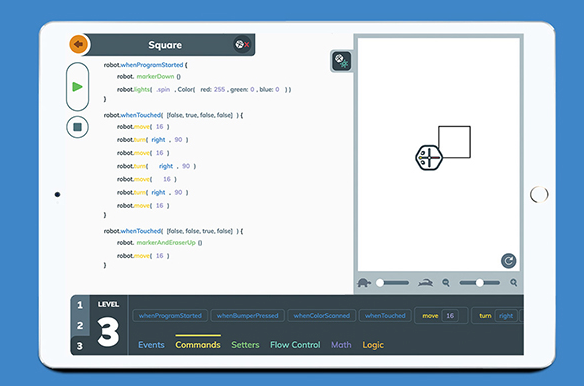Open the Commands category
The width and height of the screenshot is (584, 386).
tap(198, 345)
